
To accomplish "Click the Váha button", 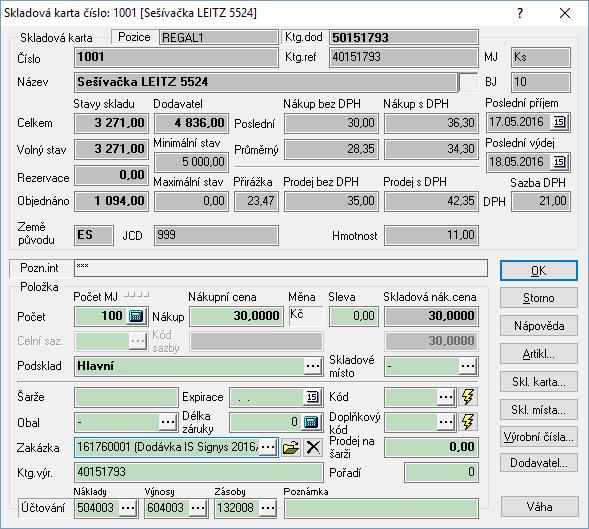I will tap(539, 507).
